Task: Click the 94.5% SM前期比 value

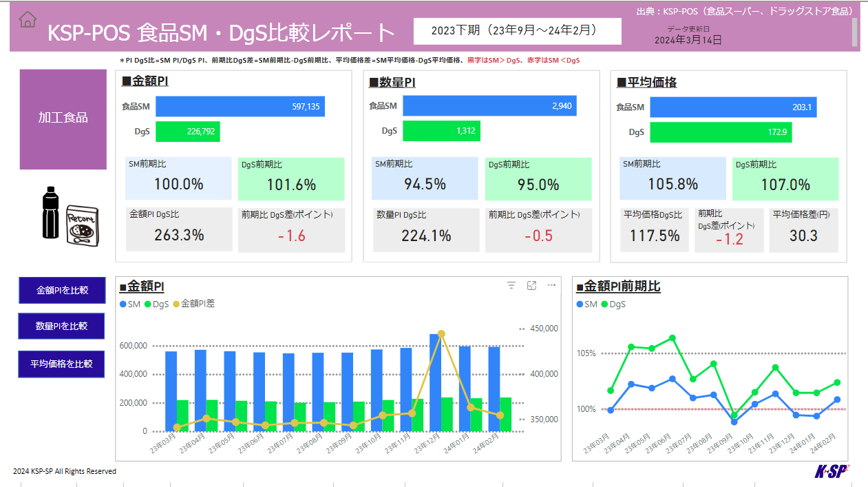Action: pos(425,185)
